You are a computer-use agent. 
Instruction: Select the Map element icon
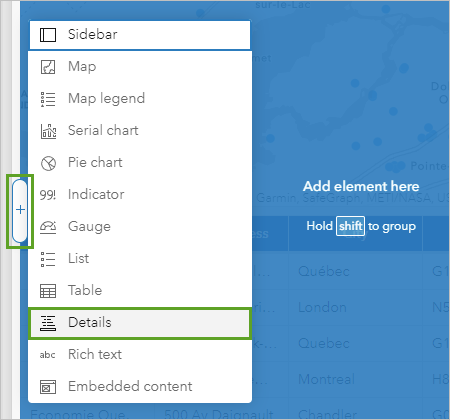point(48,67)
